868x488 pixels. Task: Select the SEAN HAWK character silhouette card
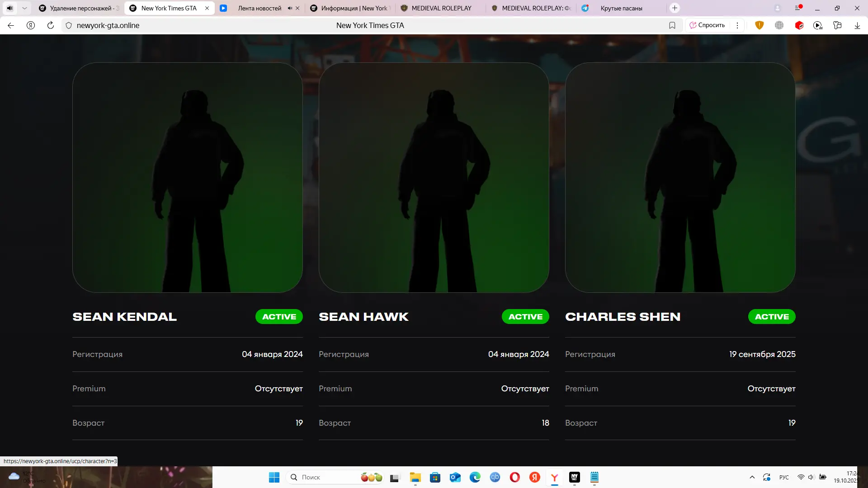coord(434,178)
